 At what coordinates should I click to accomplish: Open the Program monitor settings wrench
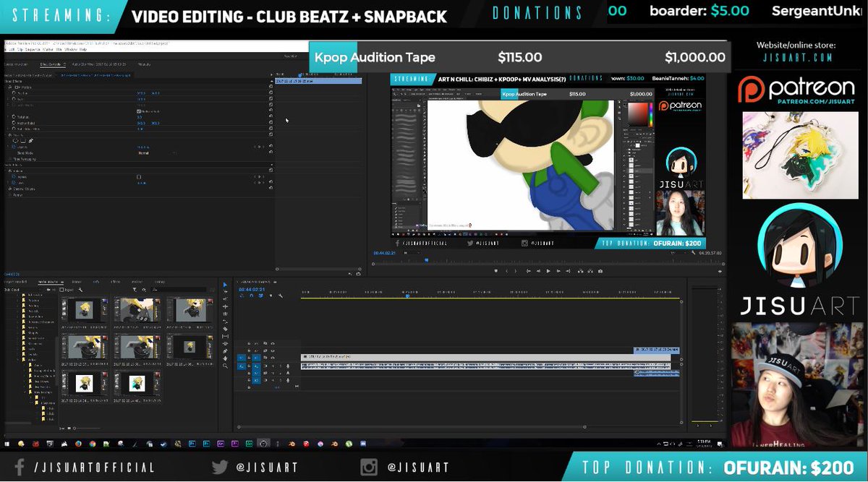click(x=693, y=252)
